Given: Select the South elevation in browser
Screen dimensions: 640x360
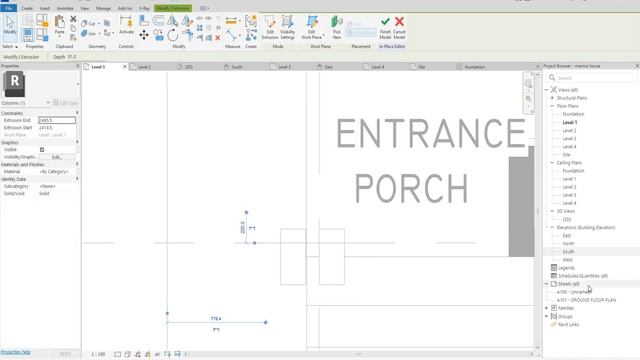Looking at the screenshot, I should tap(568, 252).
